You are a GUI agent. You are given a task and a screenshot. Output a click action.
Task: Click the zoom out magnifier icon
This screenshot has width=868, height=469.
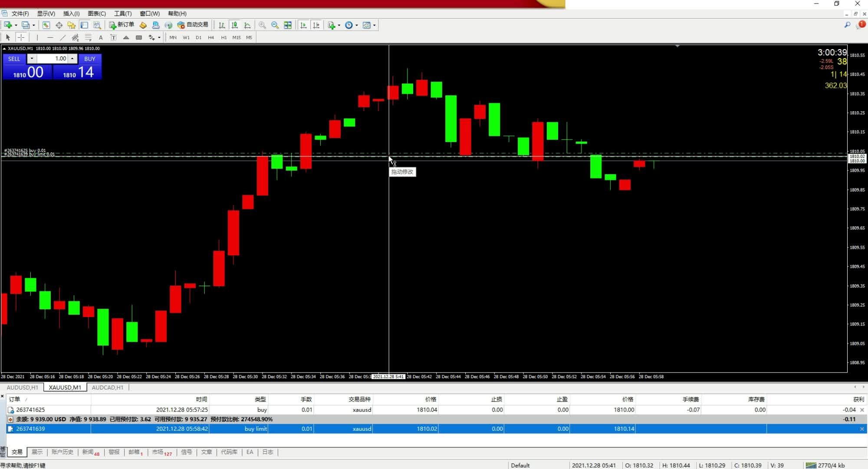click(275, 25)
